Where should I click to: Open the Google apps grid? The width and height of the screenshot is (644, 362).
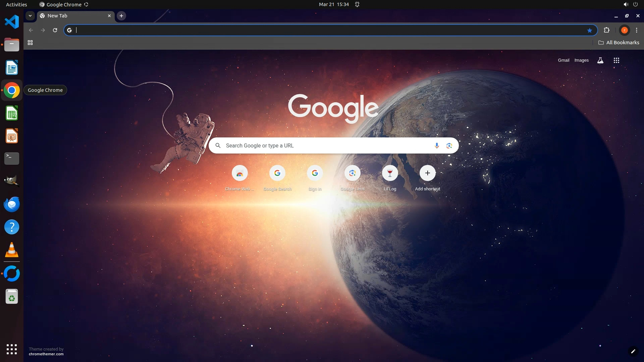point(616,60)
